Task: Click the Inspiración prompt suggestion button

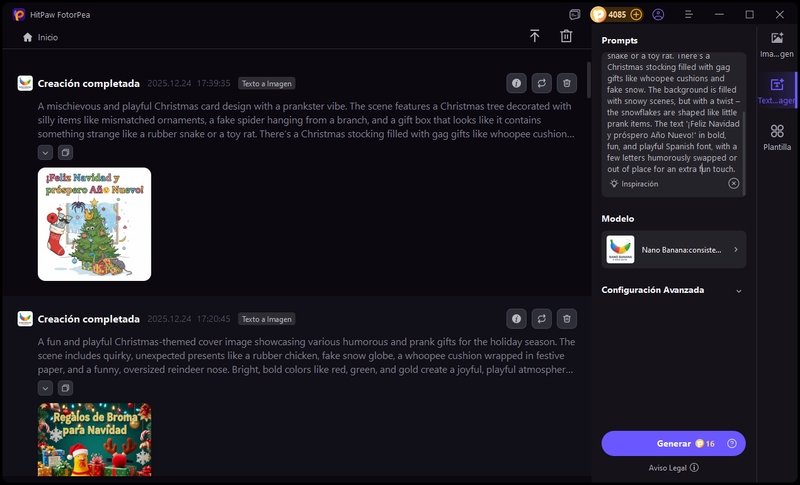Action: click(x=634, y=184)
